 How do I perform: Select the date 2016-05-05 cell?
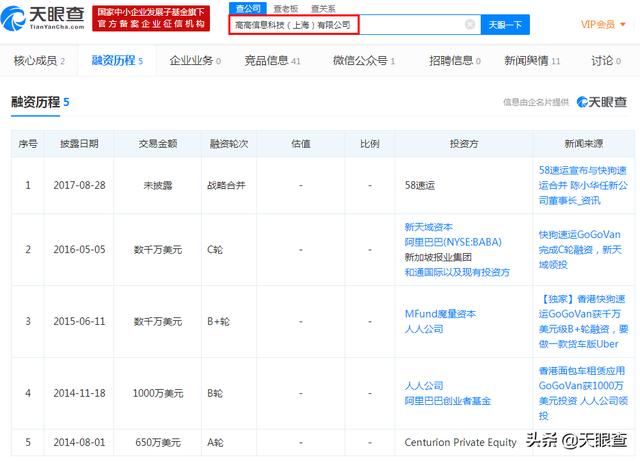(x=79, y=249)
